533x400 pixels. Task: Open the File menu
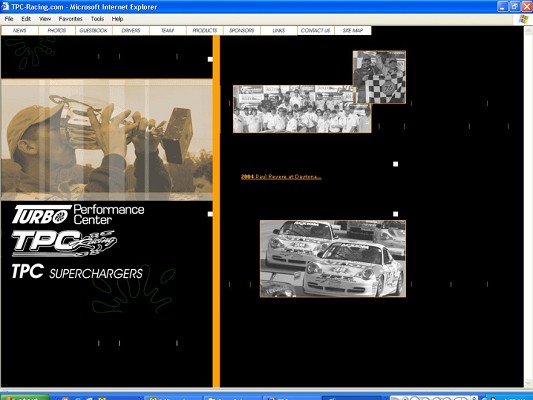pyautogui.click(x=9, y=19)
